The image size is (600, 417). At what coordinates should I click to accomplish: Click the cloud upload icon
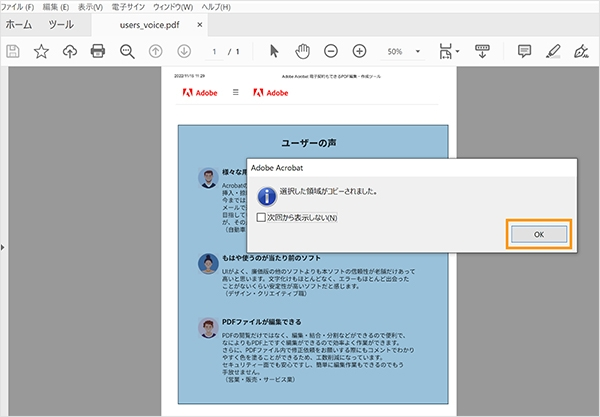pos(69,51)
